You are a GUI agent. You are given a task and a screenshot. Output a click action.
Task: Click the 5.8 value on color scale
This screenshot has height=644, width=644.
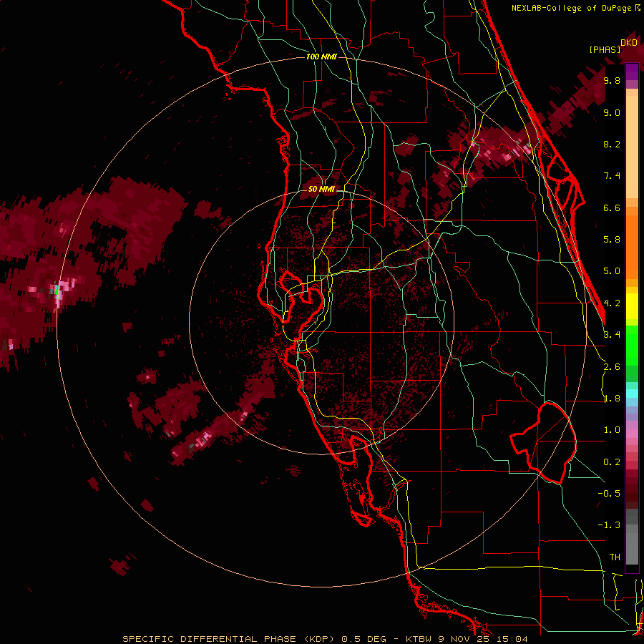[612, 240]
